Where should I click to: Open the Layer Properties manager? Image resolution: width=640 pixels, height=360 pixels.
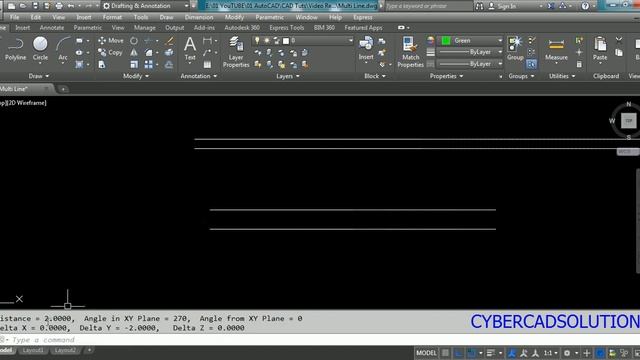(x=236, y=52)
